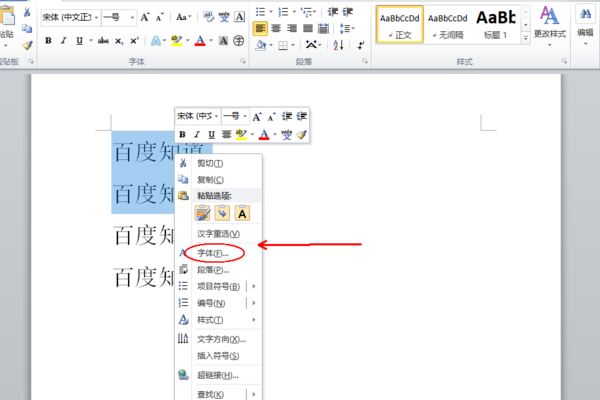Paste with keep source formatting option
The height and width of the screenshot is (400, 600).
click(x=203, y=213)
